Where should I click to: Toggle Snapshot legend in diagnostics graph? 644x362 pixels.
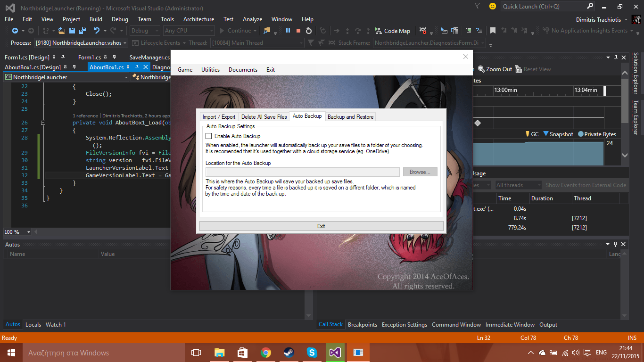tap(558, 134)
